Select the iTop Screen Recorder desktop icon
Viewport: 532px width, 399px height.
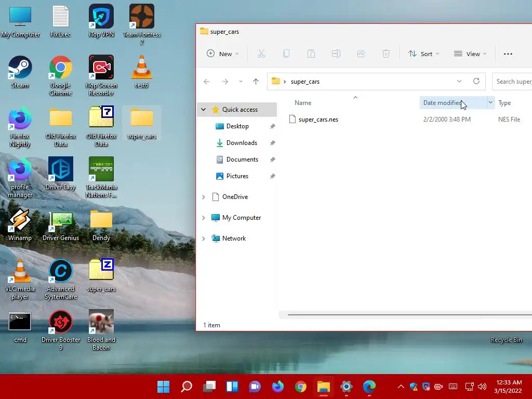click(x=101, y=76)
